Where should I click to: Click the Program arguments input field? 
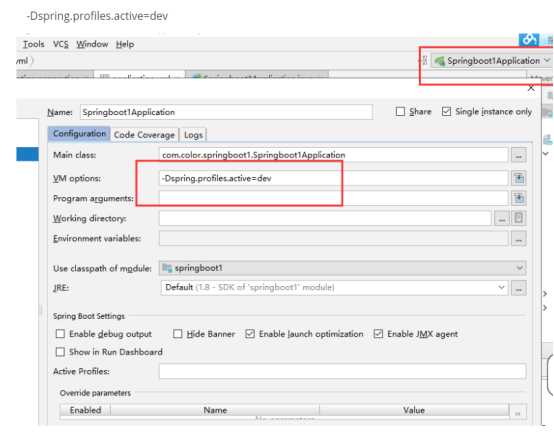333,198
